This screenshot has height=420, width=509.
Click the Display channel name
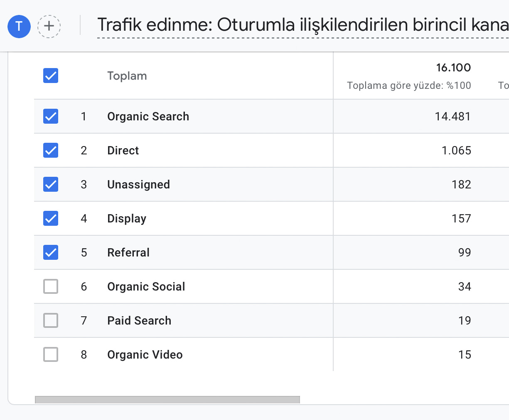tap(127, 219)
